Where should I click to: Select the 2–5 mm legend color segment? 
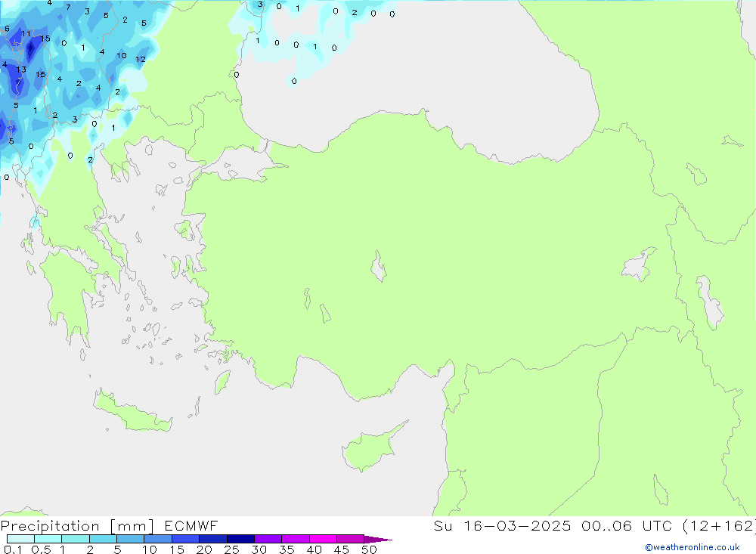[103, 539]
